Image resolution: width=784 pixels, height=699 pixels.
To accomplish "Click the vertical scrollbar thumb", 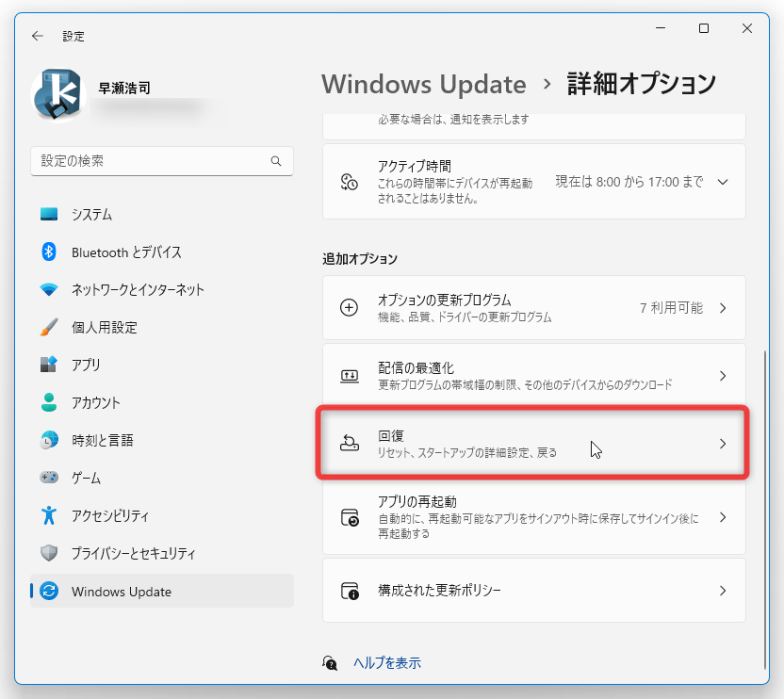I will [x=764, y=510].
